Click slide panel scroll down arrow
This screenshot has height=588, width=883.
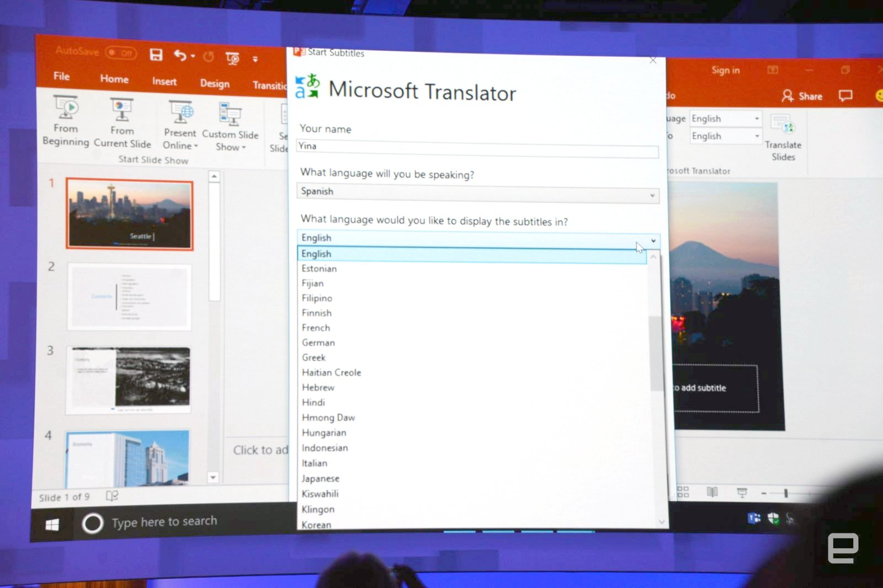[213, 477]
